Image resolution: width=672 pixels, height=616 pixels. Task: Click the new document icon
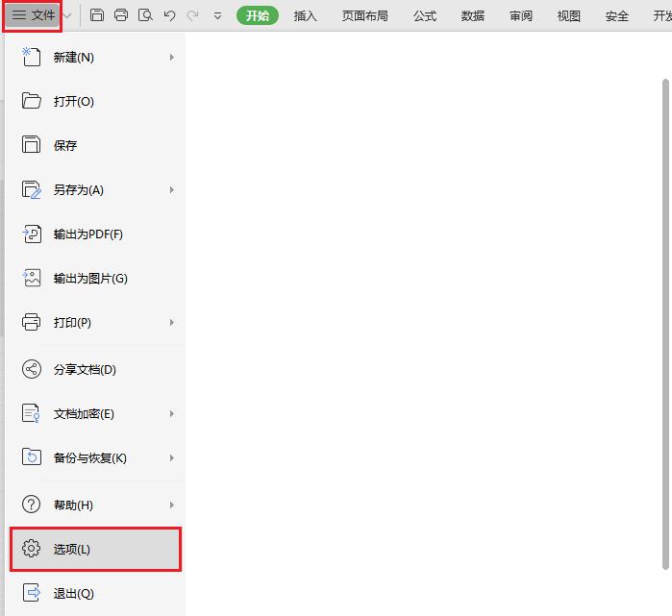[x=32, y=57]
